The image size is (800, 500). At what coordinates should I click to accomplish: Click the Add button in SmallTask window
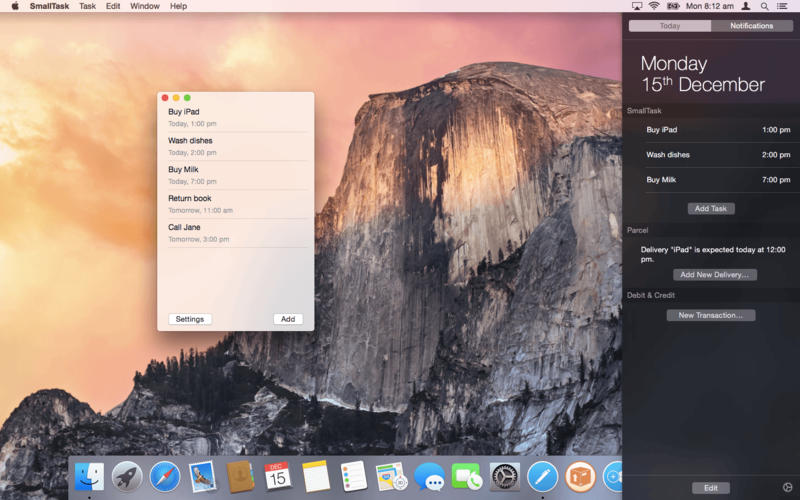(x=288, y=319)
